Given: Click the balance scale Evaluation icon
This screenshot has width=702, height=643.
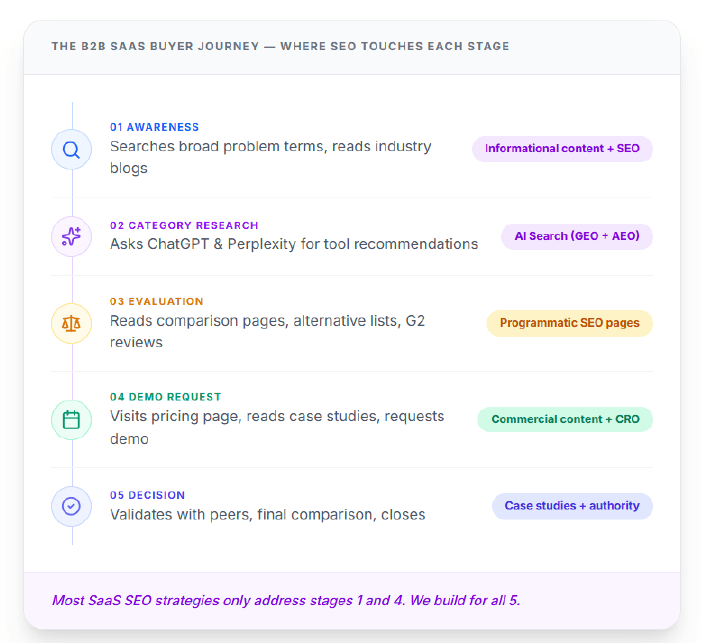Looking at the screenshot, I should 71,323.
